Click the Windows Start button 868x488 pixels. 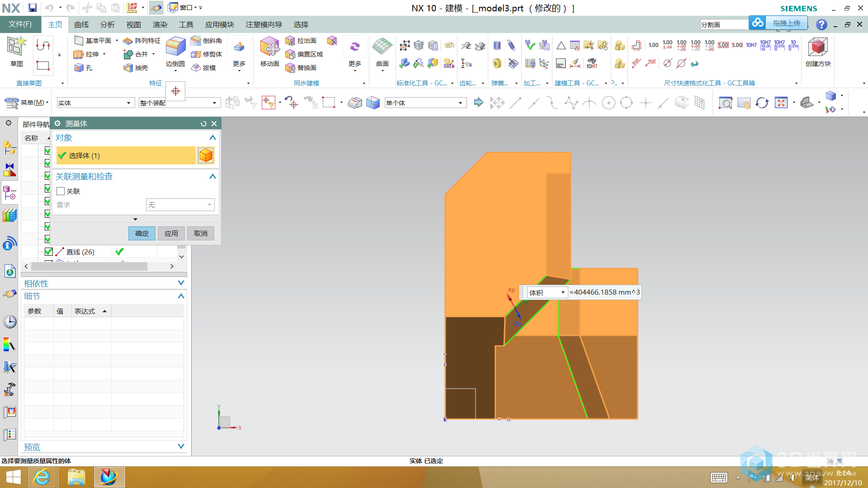click(x=13, y=477)
